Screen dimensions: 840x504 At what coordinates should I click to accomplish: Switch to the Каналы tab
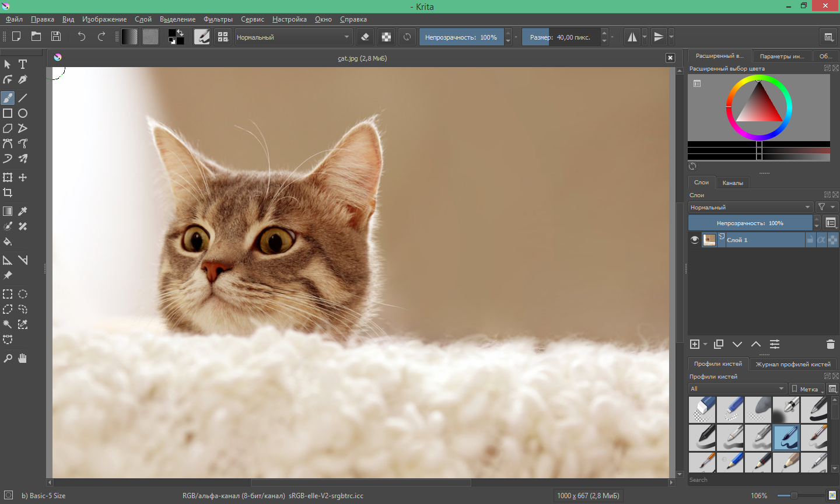pos(732,182)
